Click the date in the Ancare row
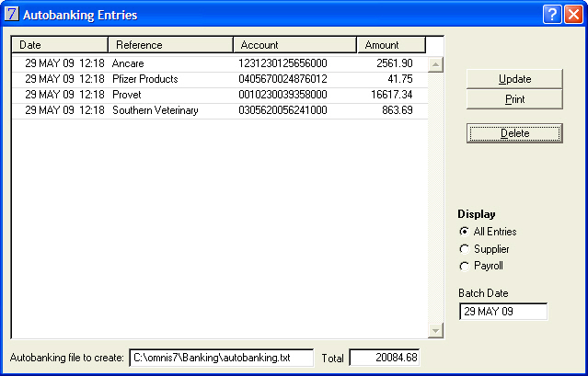The image size is (588, 376). point(64,63)
